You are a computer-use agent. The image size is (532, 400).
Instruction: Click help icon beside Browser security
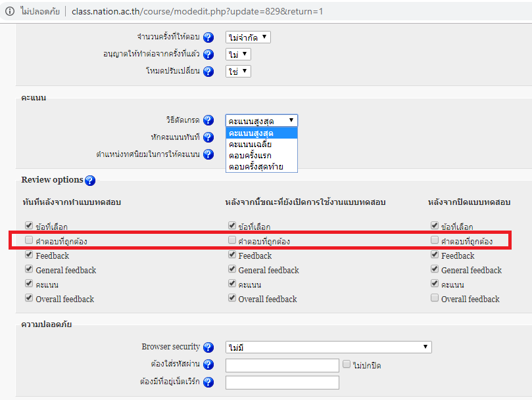(x=208, y=347)
